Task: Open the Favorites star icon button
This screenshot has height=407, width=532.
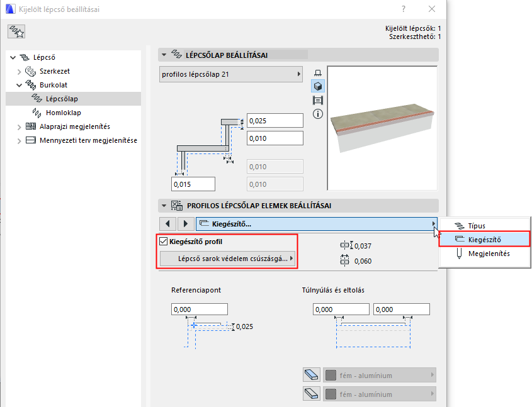Action: 16,31
